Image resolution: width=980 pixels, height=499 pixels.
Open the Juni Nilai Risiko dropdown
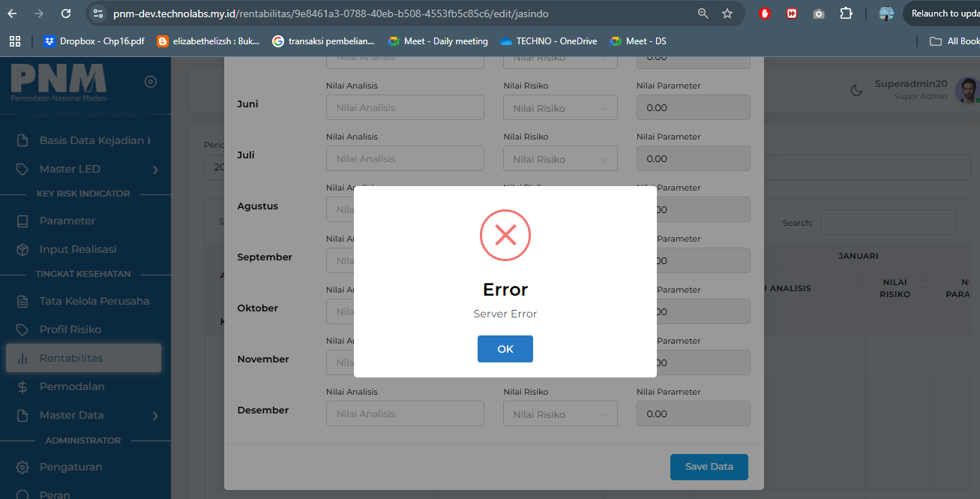[x=561, y=107]
